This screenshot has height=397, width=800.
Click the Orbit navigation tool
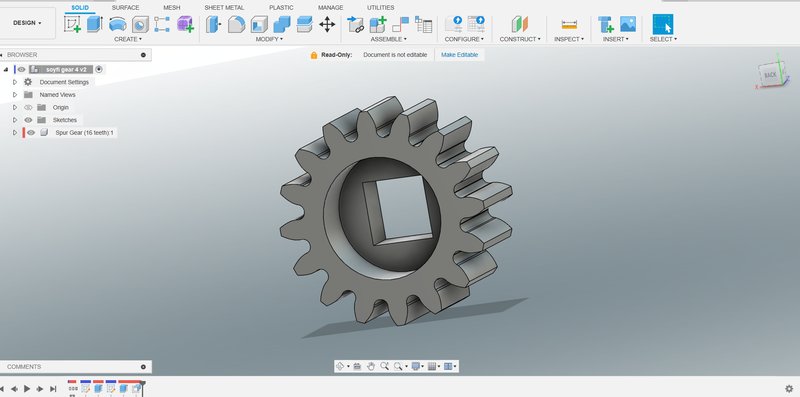point(340,366)
